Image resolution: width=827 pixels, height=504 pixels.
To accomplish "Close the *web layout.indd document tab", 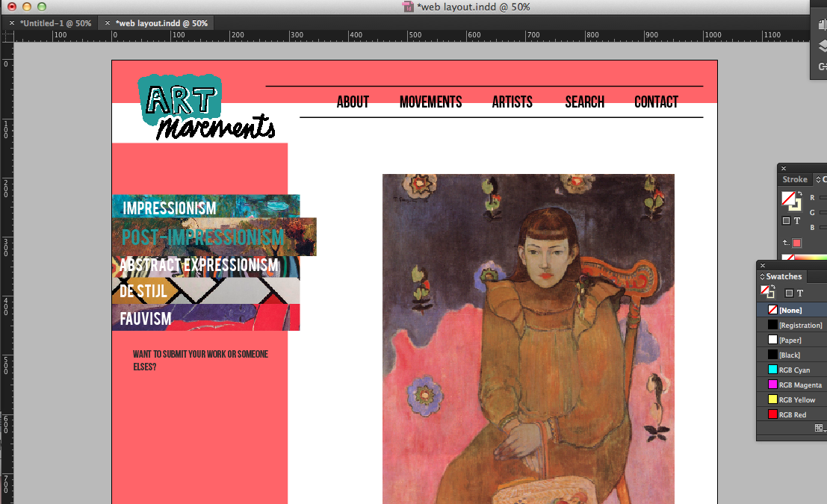I will tap(107, 23).
